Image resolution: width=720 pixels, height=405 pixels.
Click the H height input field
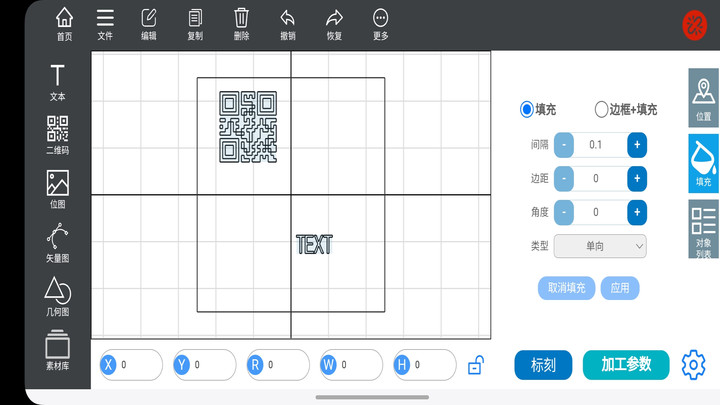[x=425, y=365]
